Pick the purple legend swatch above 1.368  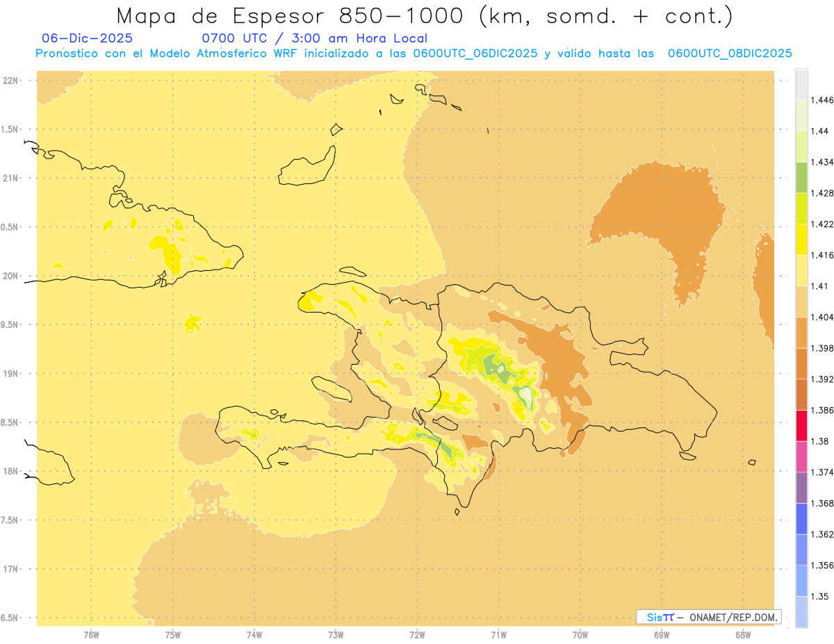click(x=801, y=488)
